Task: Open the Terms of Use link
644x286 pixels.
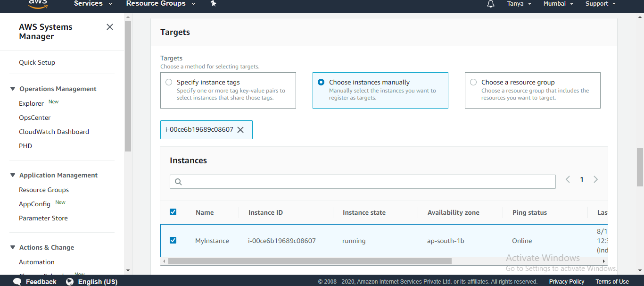Action: pyautogui.click(x=612, y=282)
